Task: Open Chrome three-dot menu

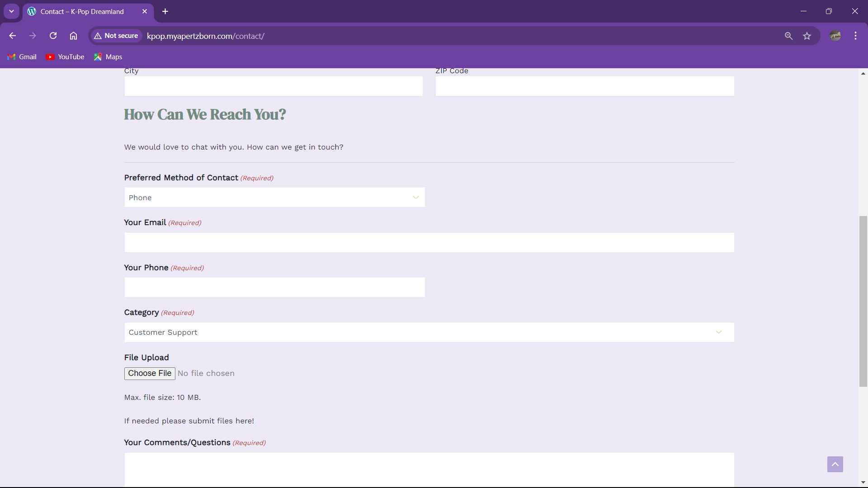Action: click(x=855, y=36)
